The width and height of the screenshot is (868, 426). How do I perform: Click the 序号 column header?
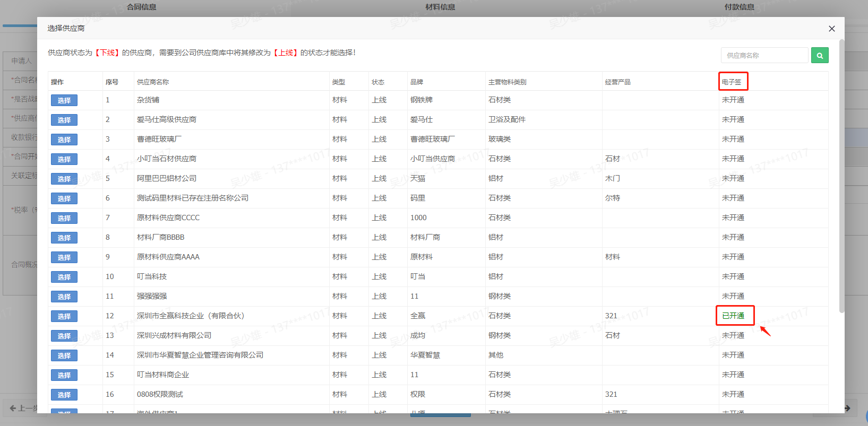click(112, 82)
